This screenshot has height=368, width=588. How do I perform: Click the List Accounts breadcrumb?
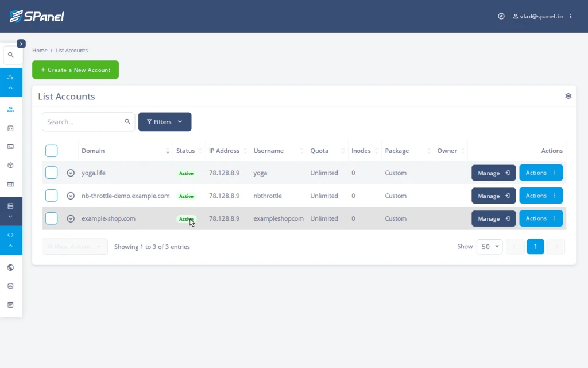(72, 51)
